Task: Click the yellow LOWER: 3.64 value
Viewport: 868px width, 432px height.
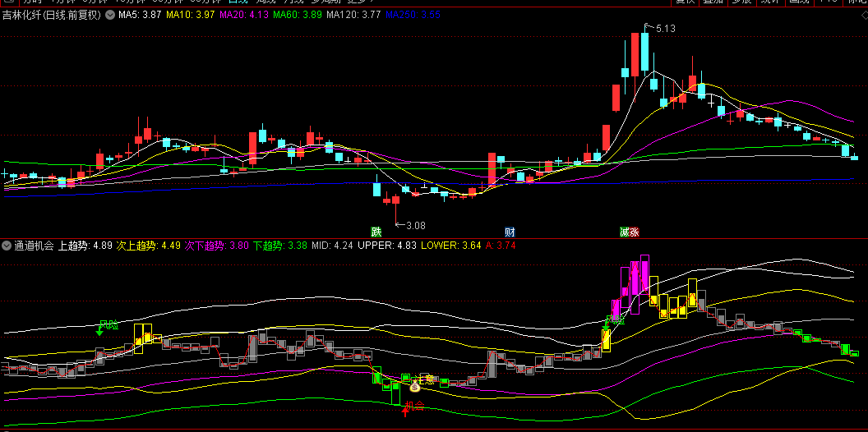Action: pyautogui.click(x=451, y=246)
